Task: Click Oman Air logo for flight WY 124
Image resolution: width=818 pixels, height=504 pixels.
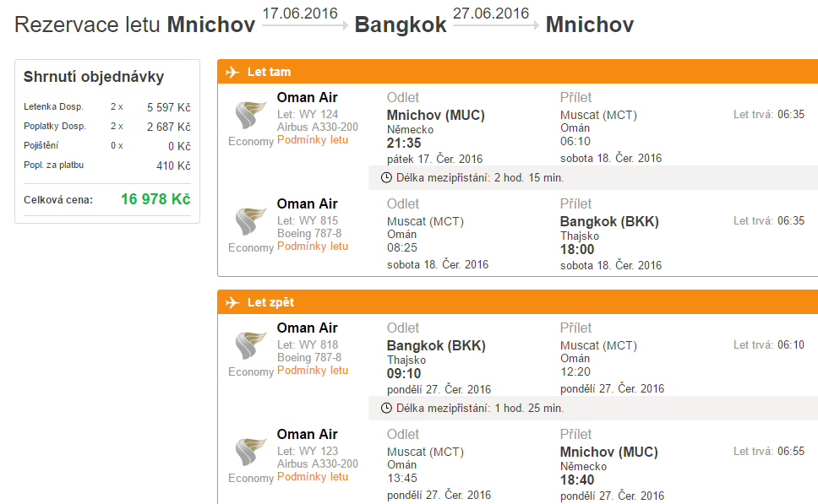Action: 251,114
